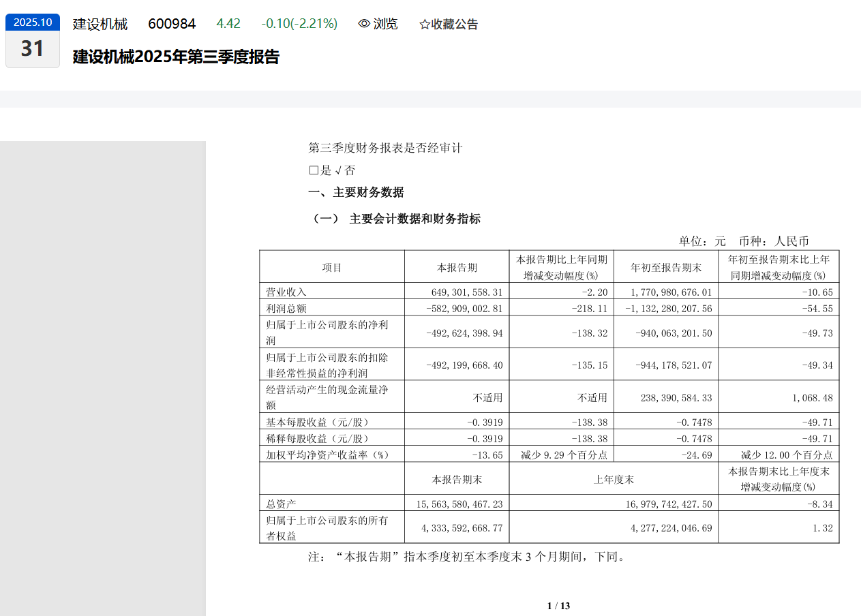
Task: Click the value -492,624,398.94
Action: tap(464, 333)
